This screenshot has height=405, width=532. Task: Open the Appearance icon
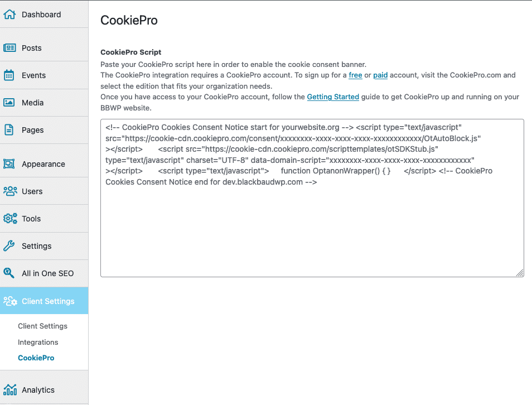[9, 163]
